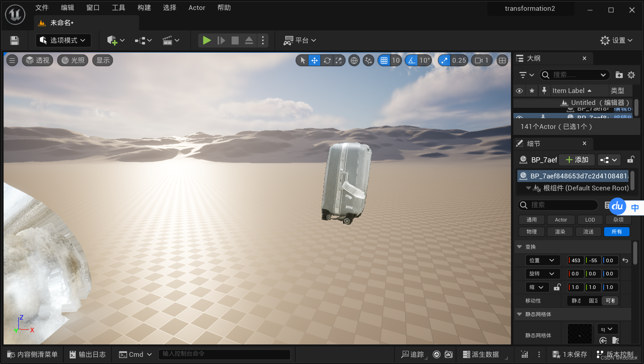Toggle rotation angle snapping
This screenshot has width=644, height=364.
pyautogui.click(x=411, y=60)
